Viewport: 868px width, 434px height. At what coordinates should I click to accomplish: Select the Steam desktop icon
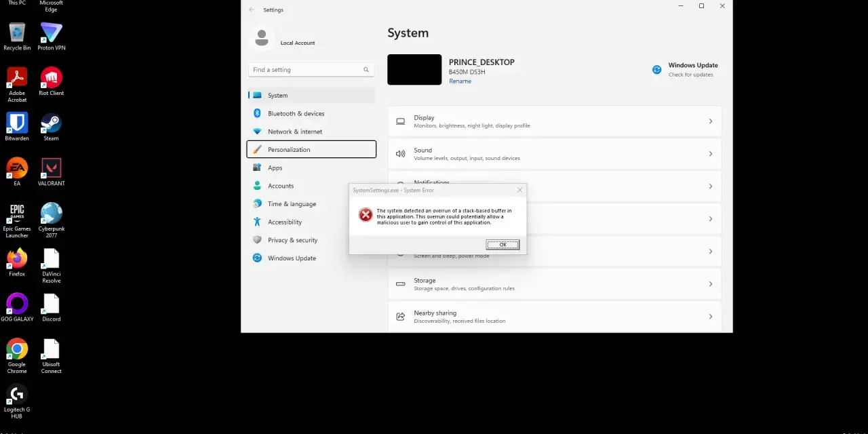tap(52, 127)
